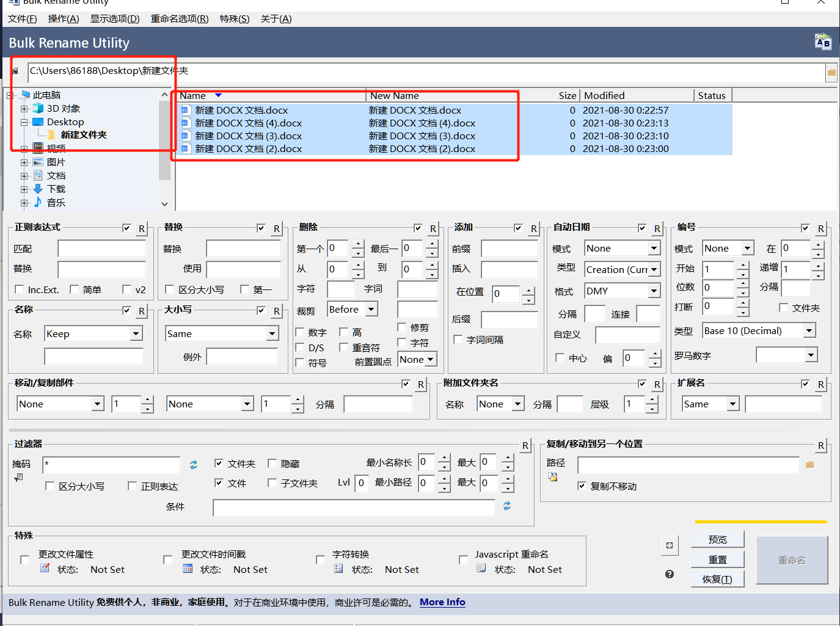This screenshot has height=626, width=840.
Task: Open the 关于(A) menu
Action: coord(276,19)
